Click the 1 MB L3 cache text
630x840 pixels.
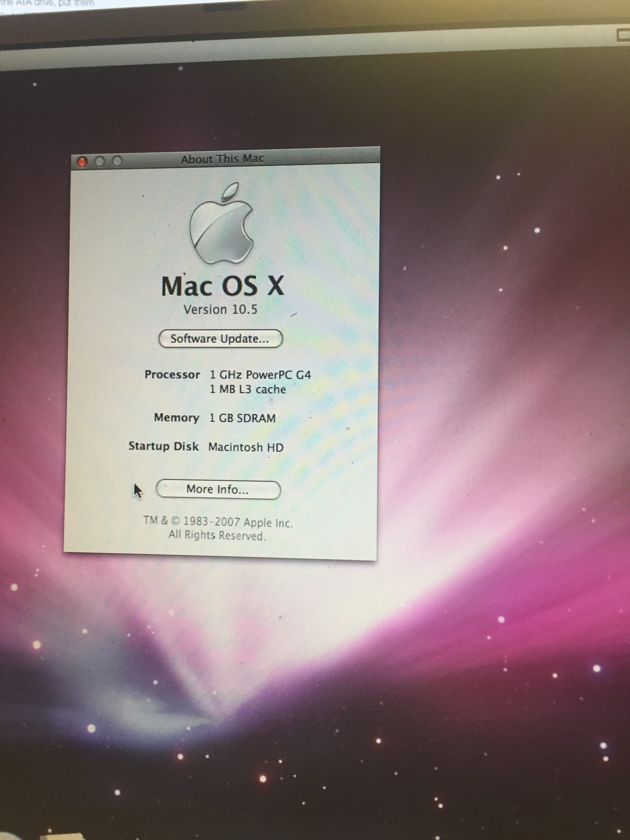pos(248,389)
